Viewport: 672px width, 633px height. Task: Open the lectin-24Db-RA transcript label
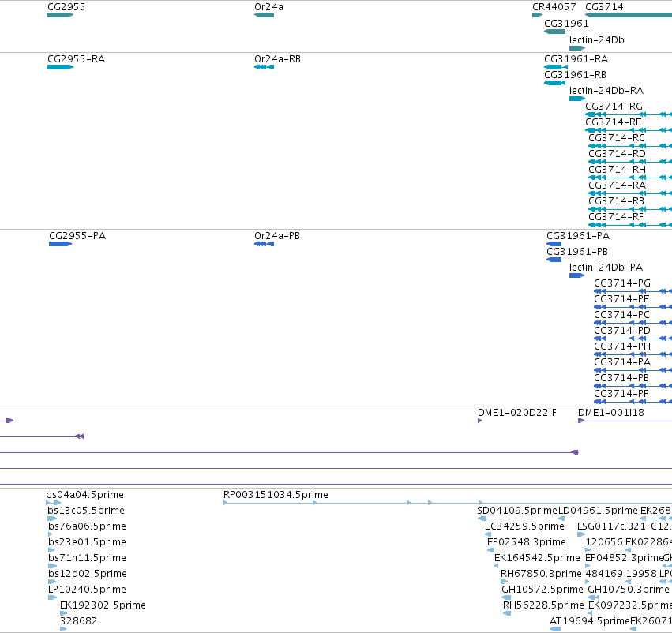point(606,91)
